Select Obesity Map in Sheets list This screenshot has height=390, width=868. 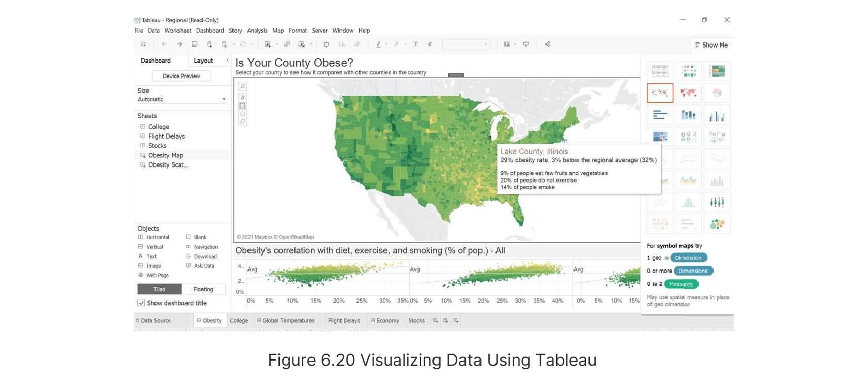[x=166, y=155]
